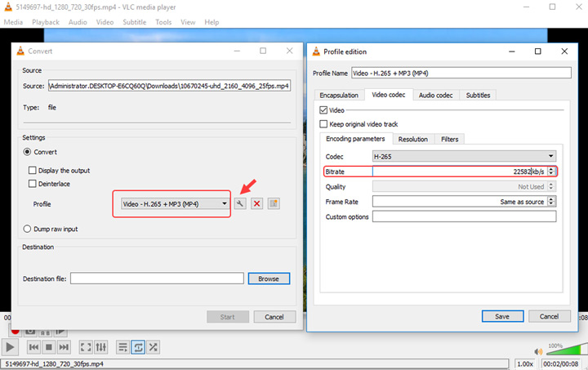Check Keep original video track

pos(323,123)
